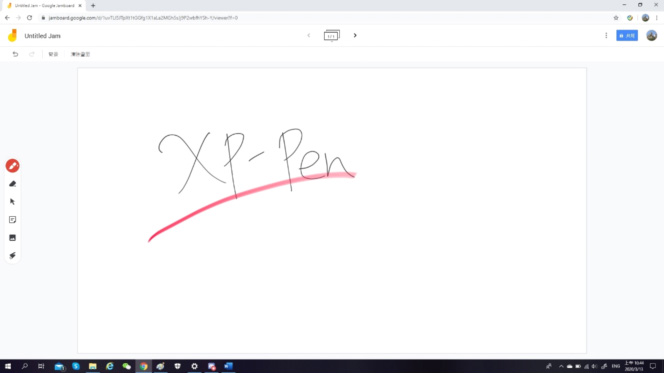Open the Jamboard logo home link

[x=12, y=36]
